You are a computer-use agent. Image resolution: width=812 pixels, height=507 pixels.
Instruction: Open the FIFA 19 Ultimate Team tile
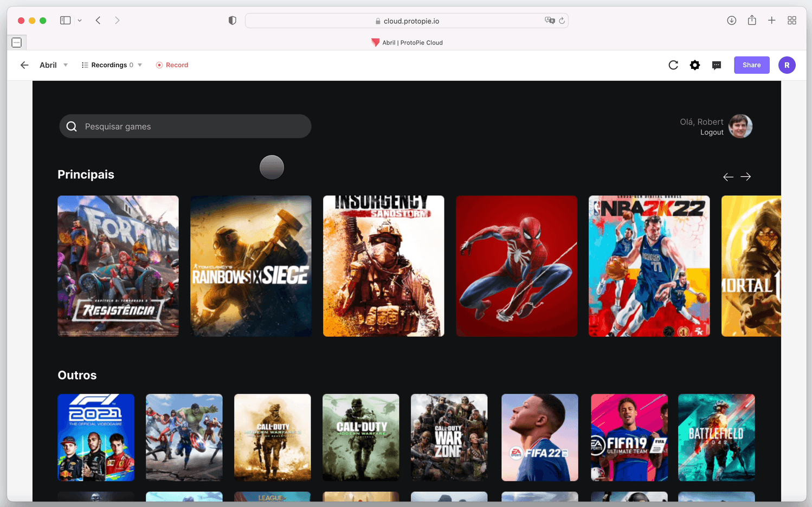[629, 438]
